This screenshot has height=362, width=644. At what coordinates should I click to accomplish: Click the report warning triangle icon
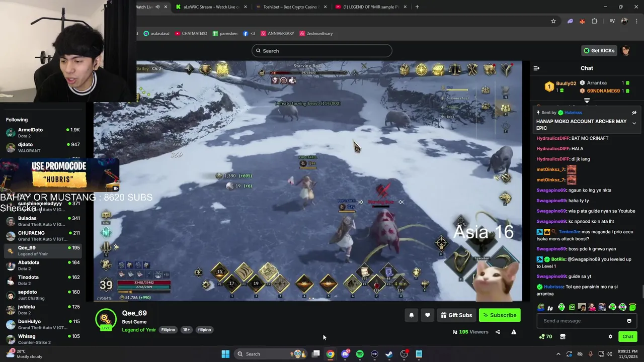pos(514,332)
